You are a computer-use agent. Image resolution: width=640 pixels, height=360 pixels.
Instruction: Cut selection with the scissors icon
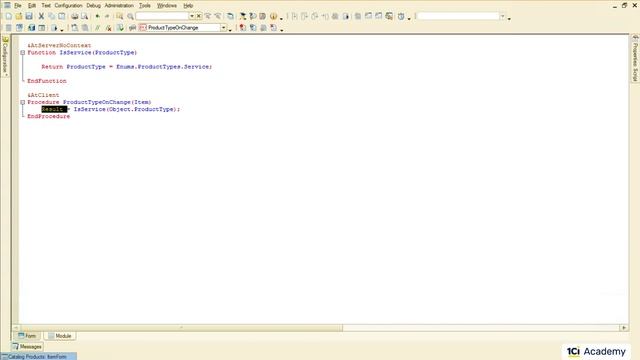pos(41,16)
